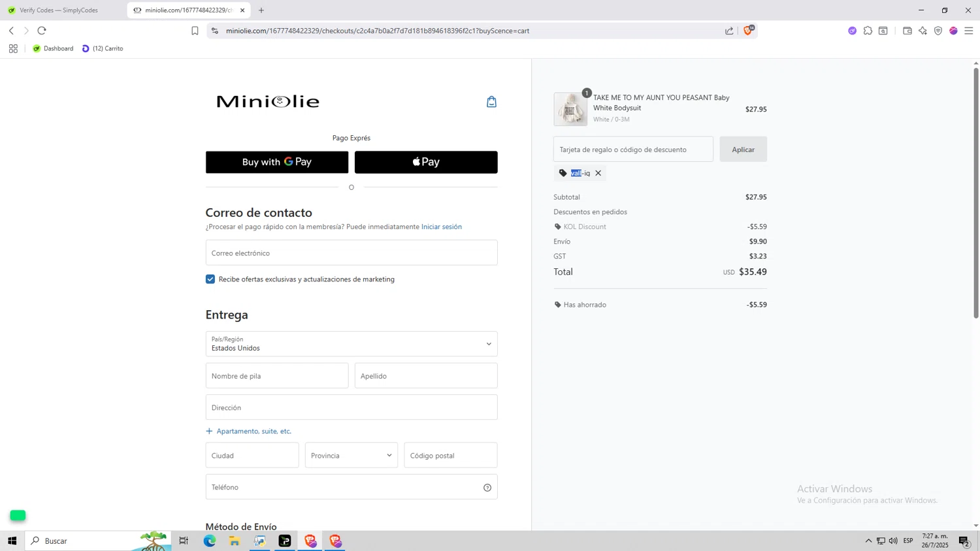Image resolution: width=980 pixels, height=551 pixels.
Task: Focus the Correo electrónico field
Action: [351, 253]
